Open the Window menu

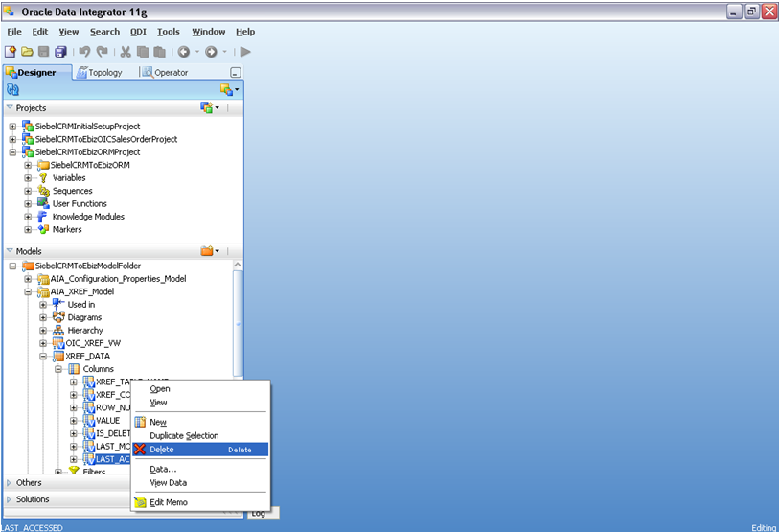208,32
